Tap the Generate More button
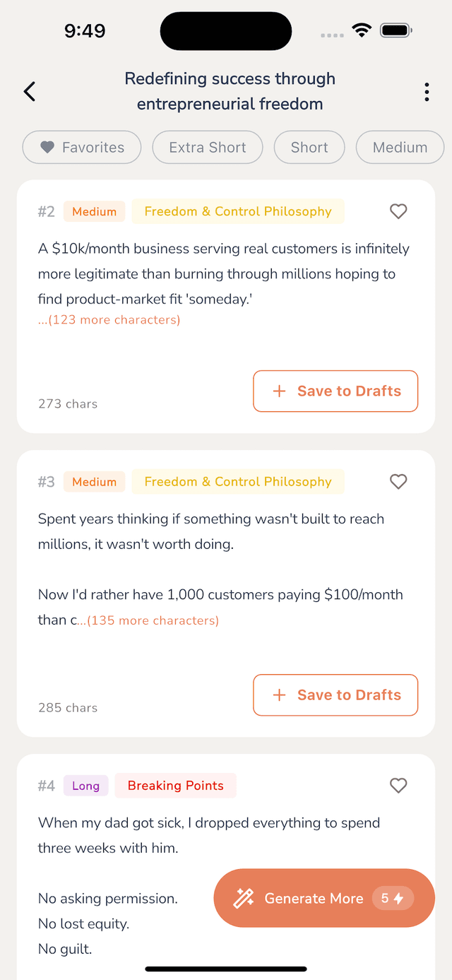The width and height of the screenshot is (452, 980). click(x=314, y=898)
